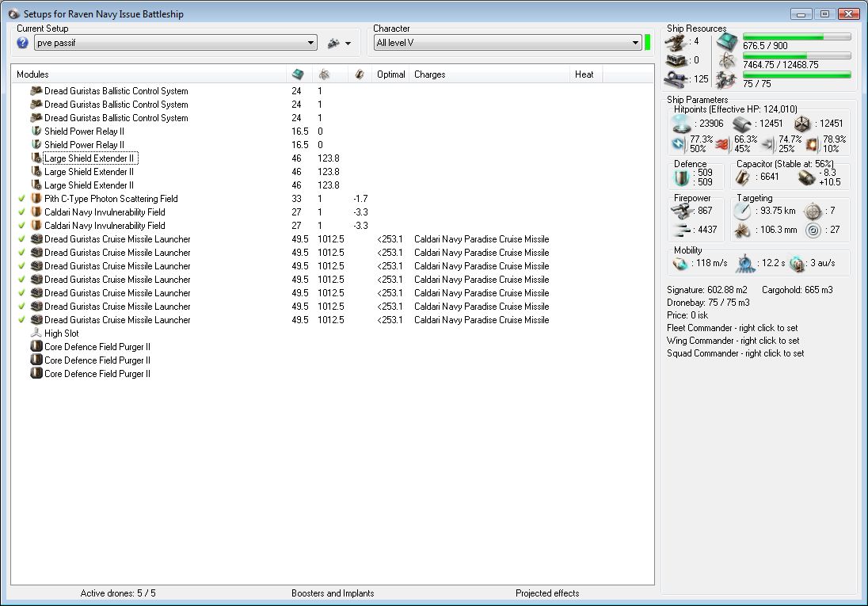The image size is (868, 606).
Task: Click the explosive resistance icon showing 78.9%
Action: (812, 144)
